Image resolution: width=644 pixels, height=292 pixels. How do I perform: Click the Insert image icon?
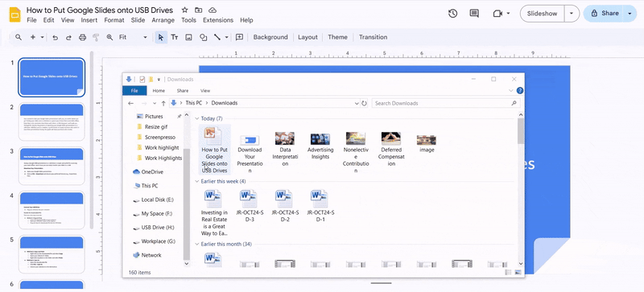(x=189, y=37)
